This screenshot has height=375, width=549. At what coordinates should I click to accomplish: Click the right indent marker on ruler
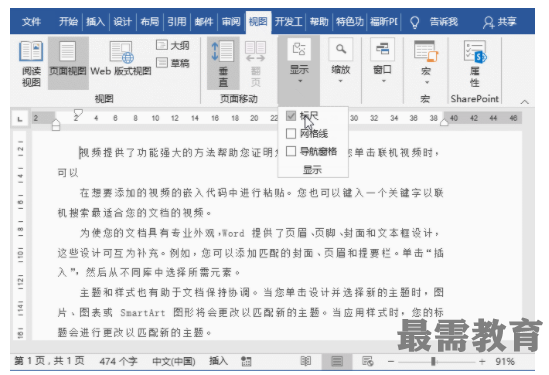click(x=444, y=122)
